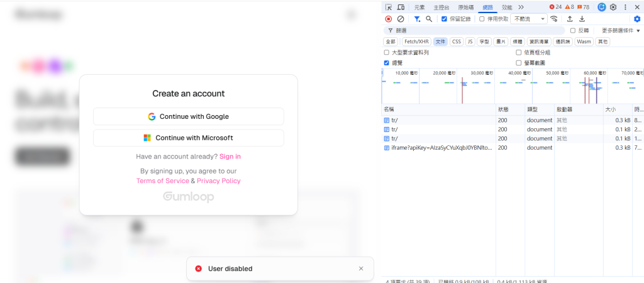This screenshot has height=283, width=644.
Task: Sort by the 類型 column header
Action: coord(539,109)
